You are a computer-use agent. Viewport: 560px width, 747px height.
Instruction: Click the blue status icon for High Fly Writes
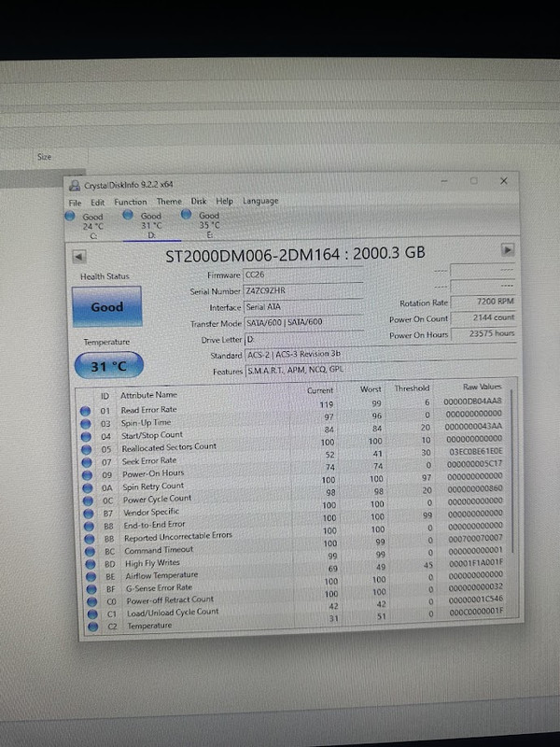[x=91, y=564]
